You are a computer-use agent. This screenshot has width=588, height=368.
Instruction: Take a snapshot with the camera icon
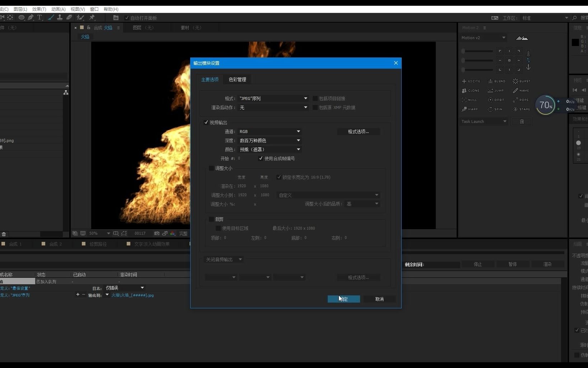[x=157, y=234]
